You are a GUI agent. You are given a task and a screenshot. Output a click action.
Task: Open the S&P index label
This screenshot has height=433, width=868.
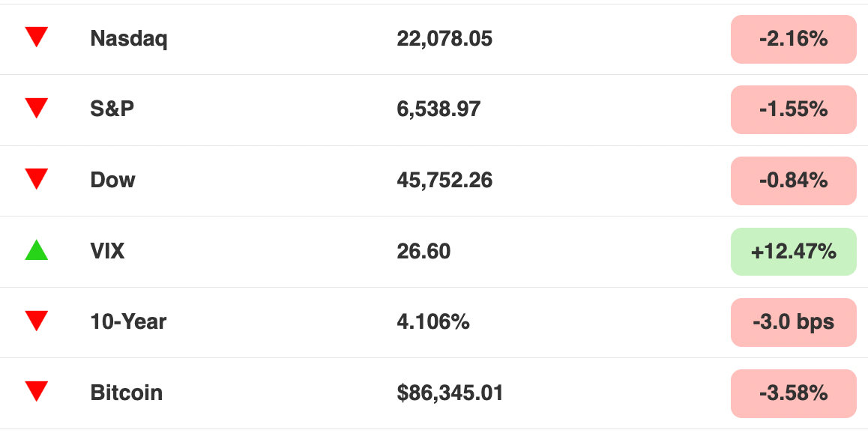coord(112,109)
